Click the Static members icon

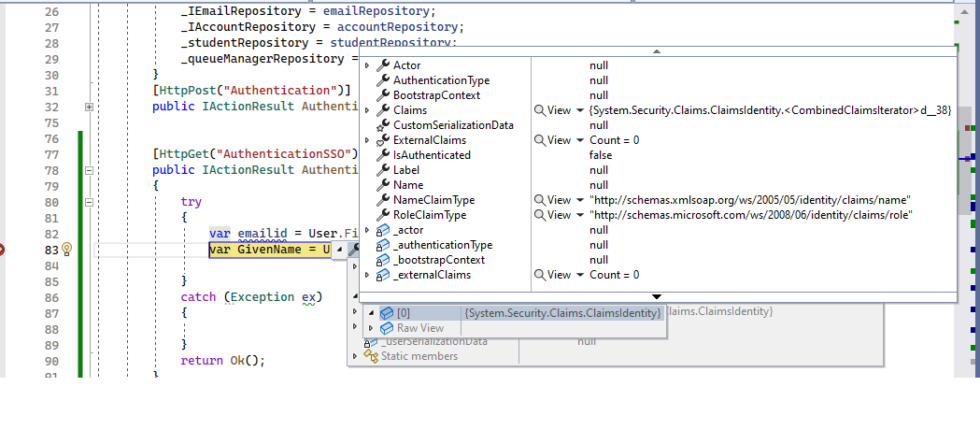point(371,356)
